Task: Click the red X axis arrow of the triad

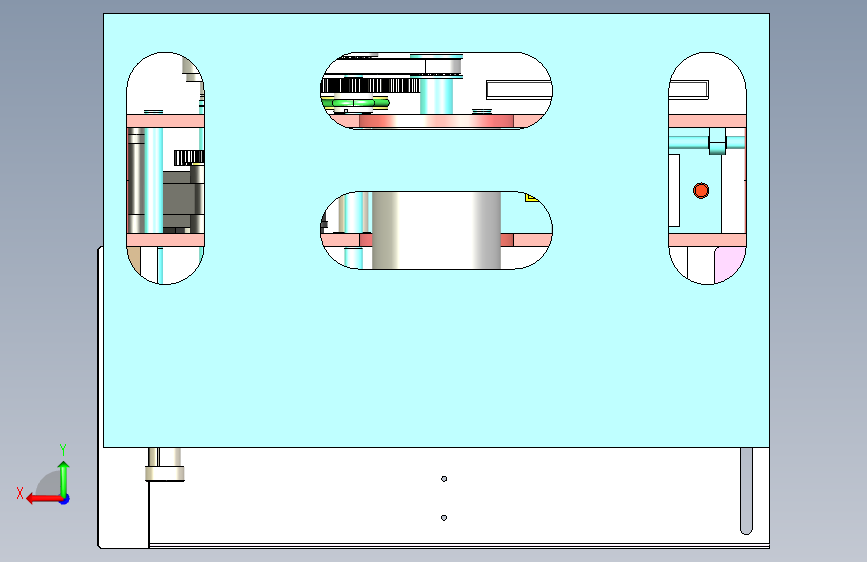Action: pos(44,499)
